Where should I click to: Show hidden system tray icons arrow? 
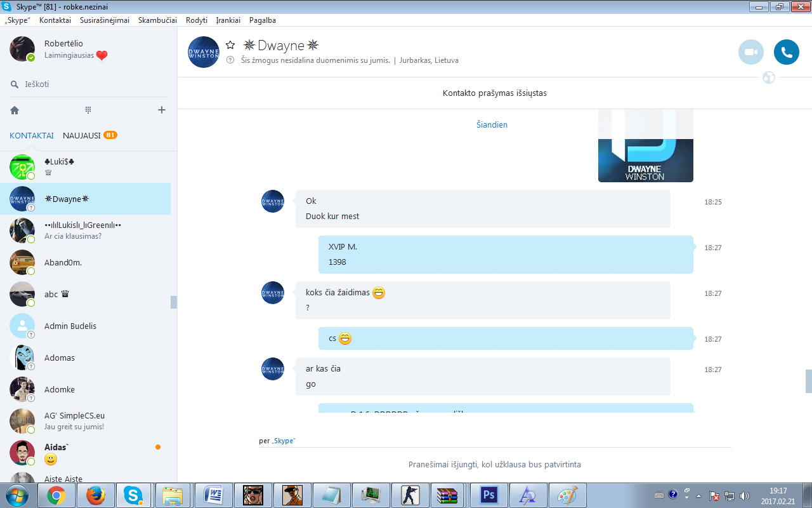[x=698, y=495]
